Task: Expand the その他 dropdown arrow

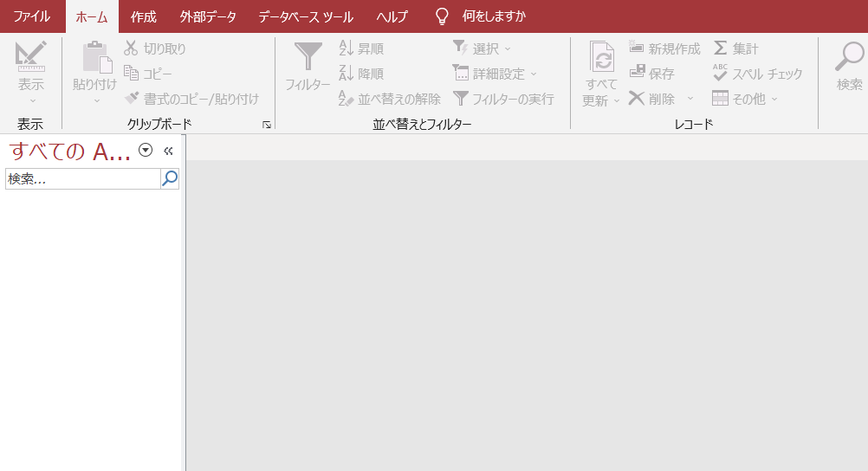Action: [x=774, y=100]
